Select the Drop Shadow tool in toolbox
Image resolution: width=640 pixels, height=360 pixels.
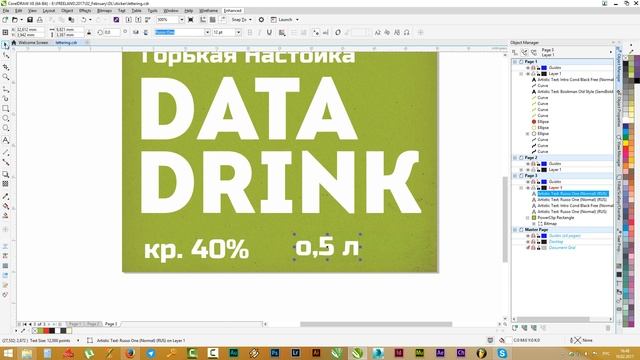6,174
